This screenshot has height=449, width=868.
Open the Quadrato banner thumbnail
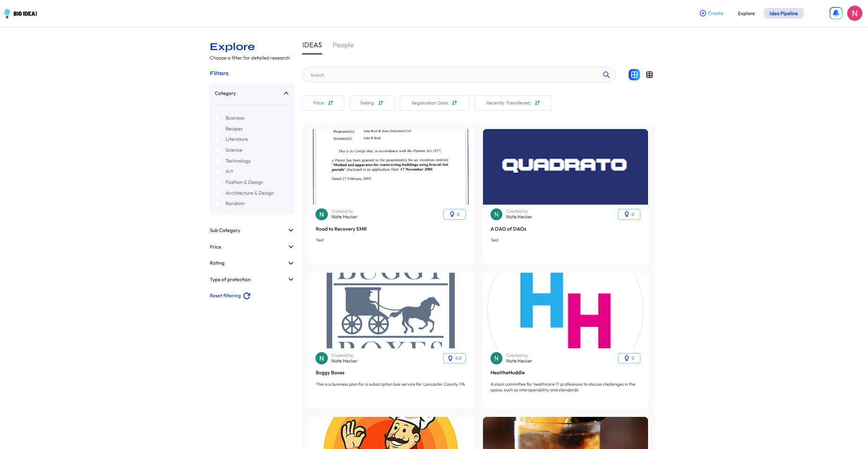click(565, 167)
